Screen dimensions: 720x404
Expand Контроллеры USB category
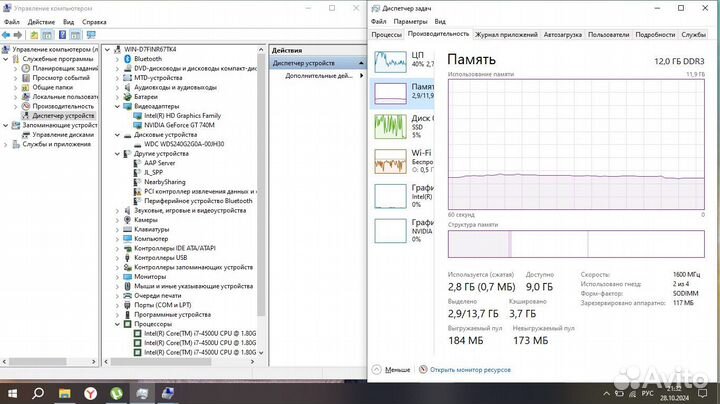(x=118, y=258)
